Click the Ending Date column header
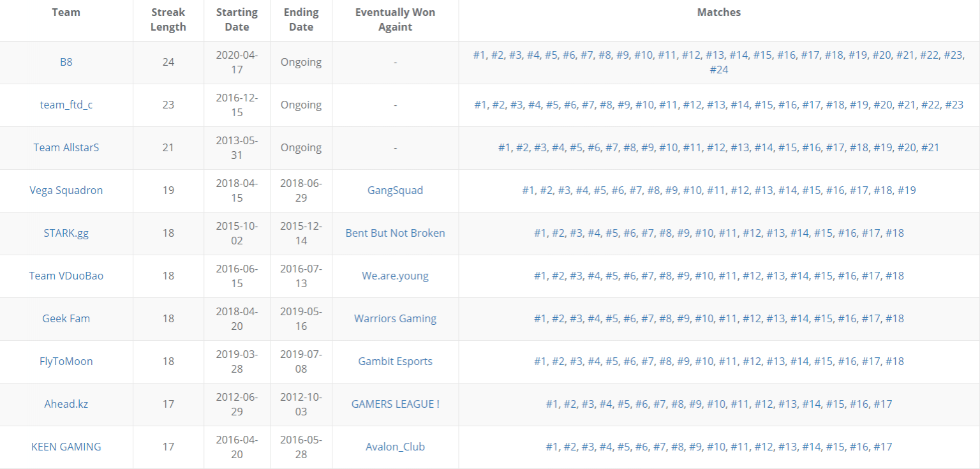 (301, 20)
